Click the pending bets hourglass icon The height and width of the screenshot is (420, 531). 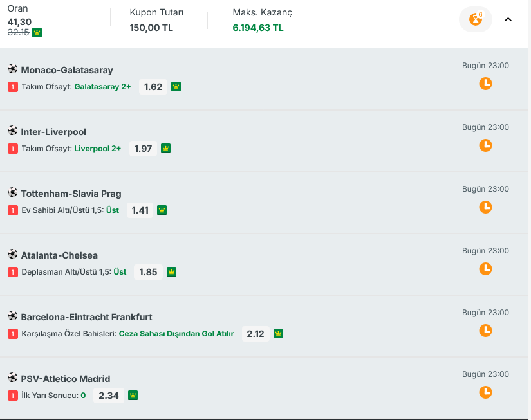click(476, 19)
